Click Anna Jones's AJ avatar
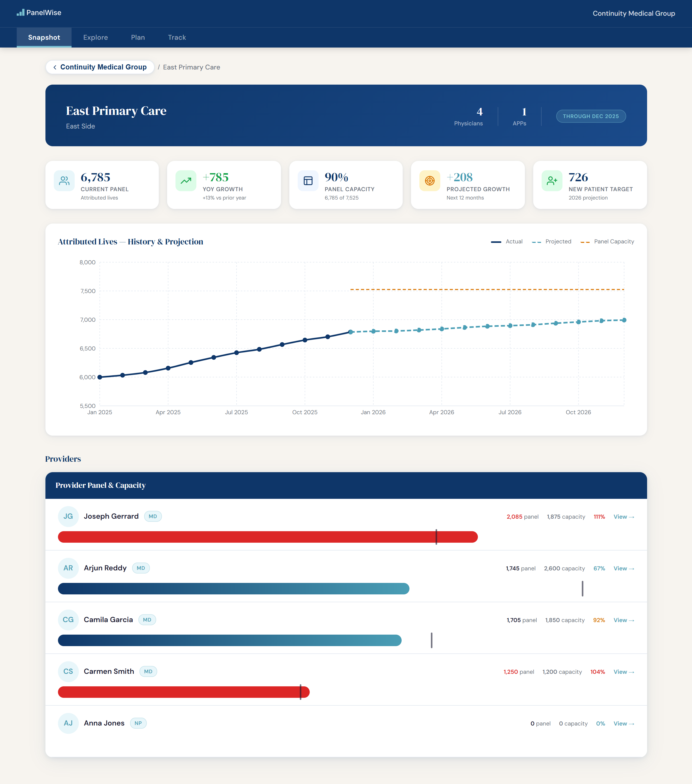Screen dimensions: 692x784 click(x=68, y=723)
